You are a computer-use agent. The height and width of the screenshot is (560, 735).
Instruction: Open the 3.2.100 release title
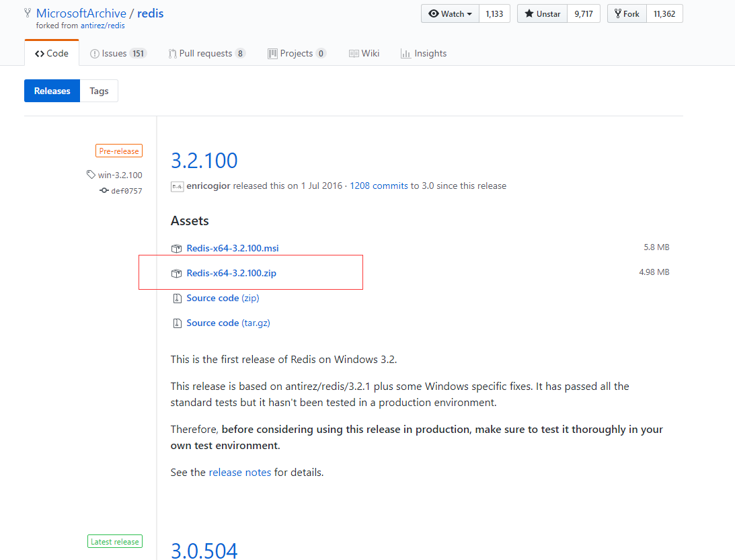point(204,161)
